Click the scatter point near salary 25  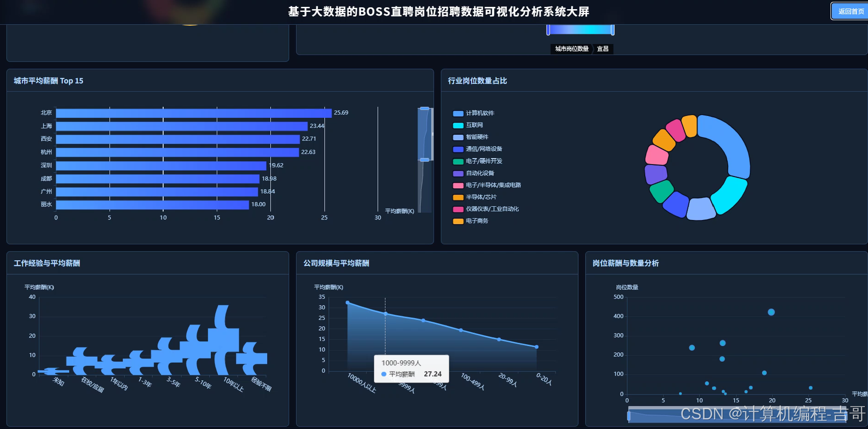pos(811,388)
